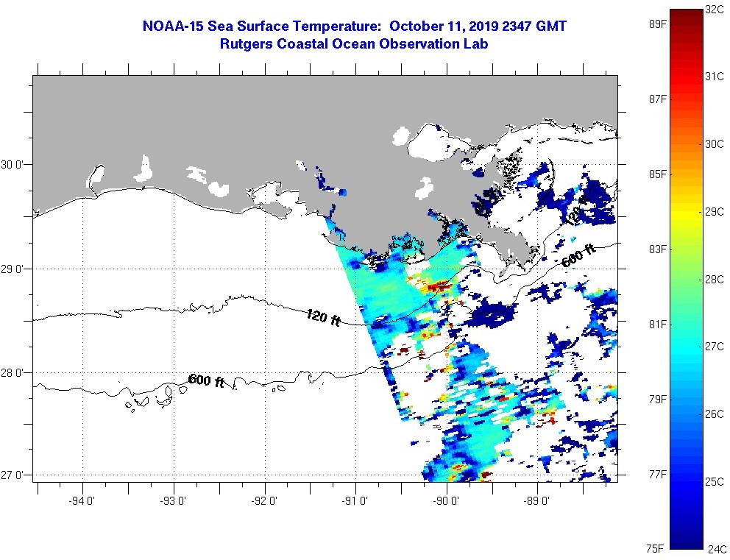Image resolution: width=730 pixels, height=560 pixels.
Task: Click the Rutgers Coastal Ocean Observation Lab subtitle
Action: (354, 43)
